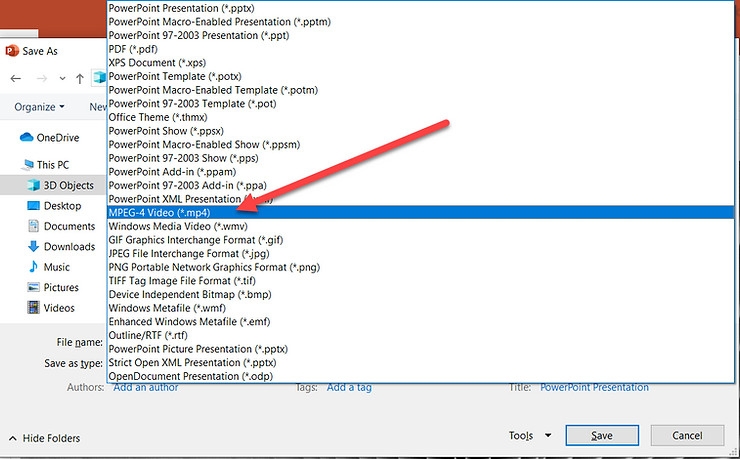Click the Videos filmstrip icon

(34, 308)
